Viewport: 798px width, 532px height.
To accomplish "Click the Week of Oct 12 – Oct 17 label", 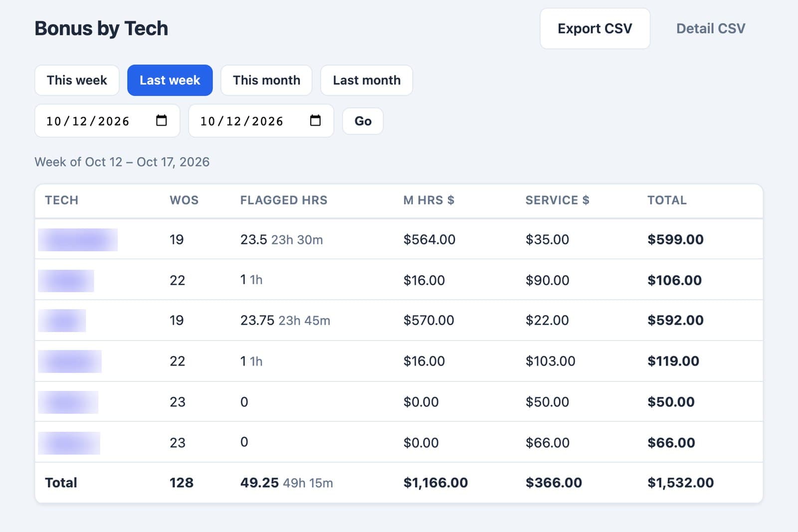I will (x=122, y=162).
